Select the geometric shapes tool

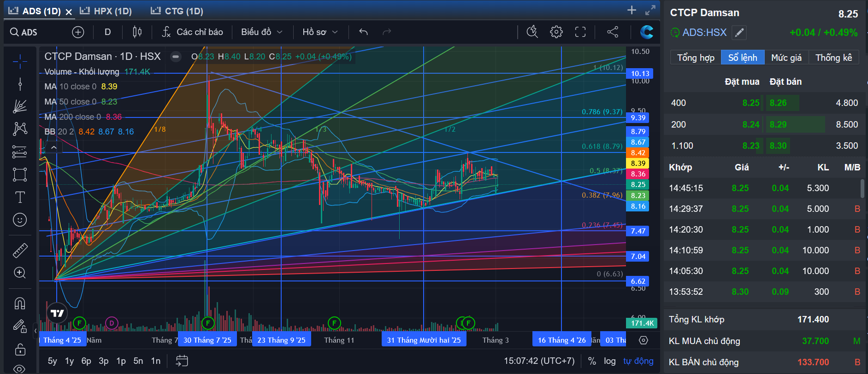coord(20,175)
